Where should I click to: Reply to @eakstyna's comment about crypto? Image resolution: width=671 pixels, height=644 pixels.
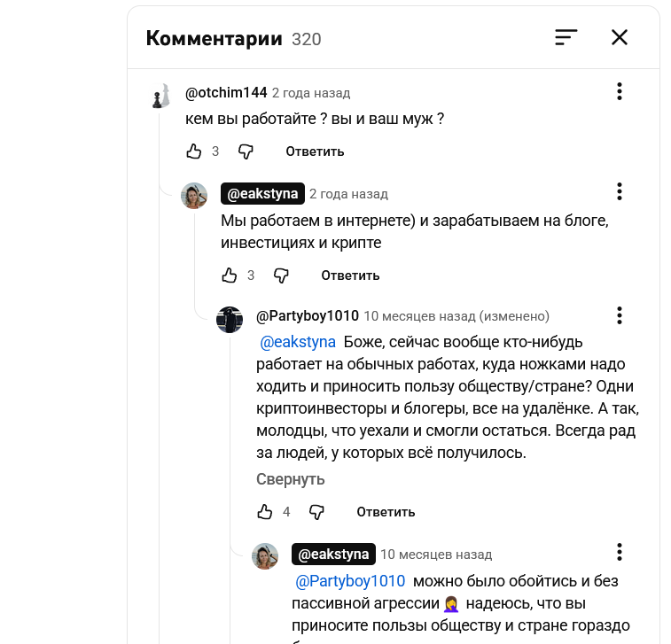[x=350, y=275]
